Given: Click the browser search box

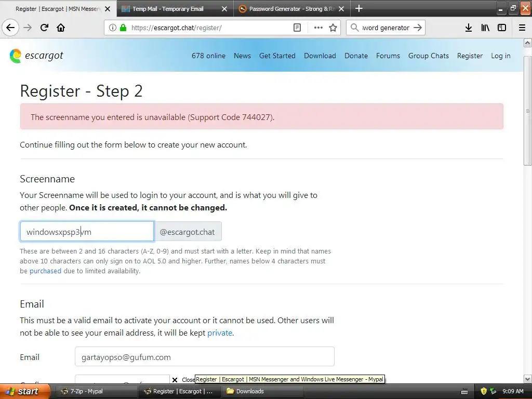Looking at the screenshot, I should [386, 28].
